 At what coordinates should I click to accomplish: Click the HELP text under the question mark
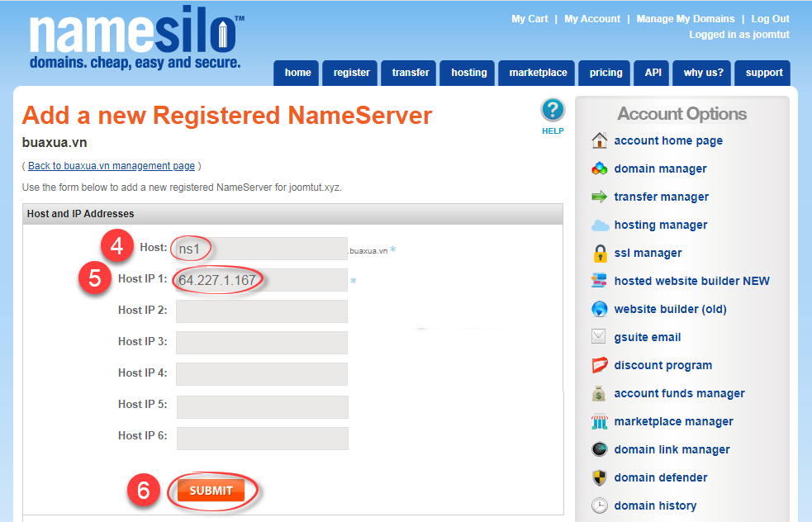[x=553, y=131]
